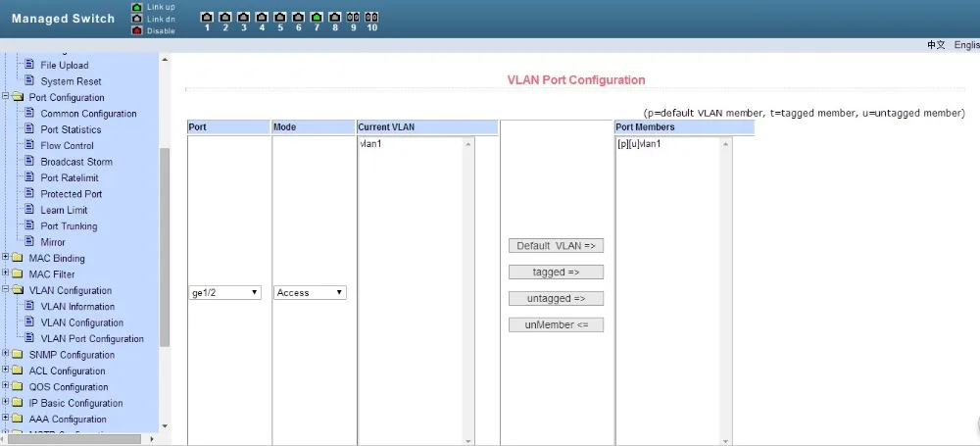This screenshot has height=446, width=980.
Task: Click port 9 SFP icon in header
Action: pos(353,18)
